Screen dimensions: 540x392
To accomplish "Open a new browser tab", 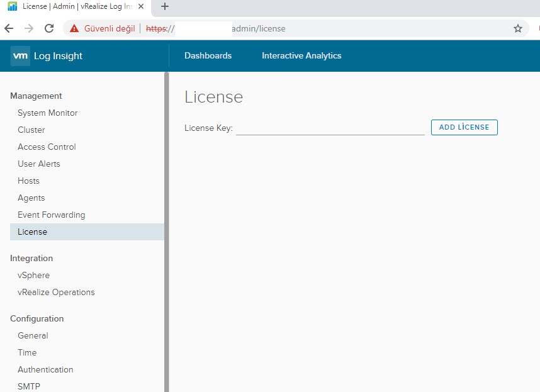I will pyautogui.click(x=165, y=7).
